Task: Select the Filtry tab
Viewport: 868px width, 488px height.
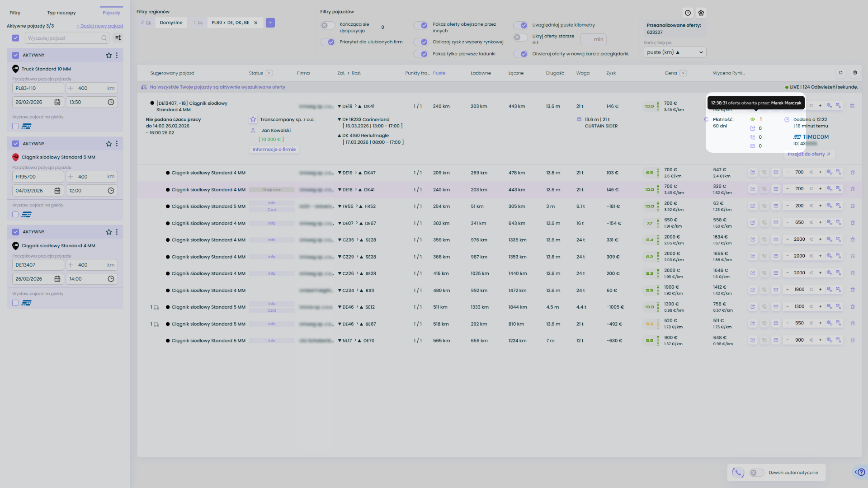Action: 15,13
